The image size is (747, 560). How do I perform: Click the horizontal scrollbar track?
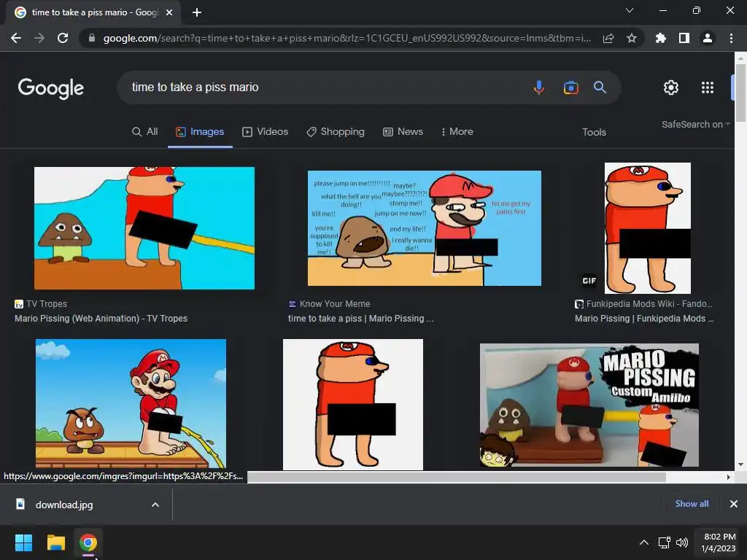pyautogui.click(x=694, y=477)
